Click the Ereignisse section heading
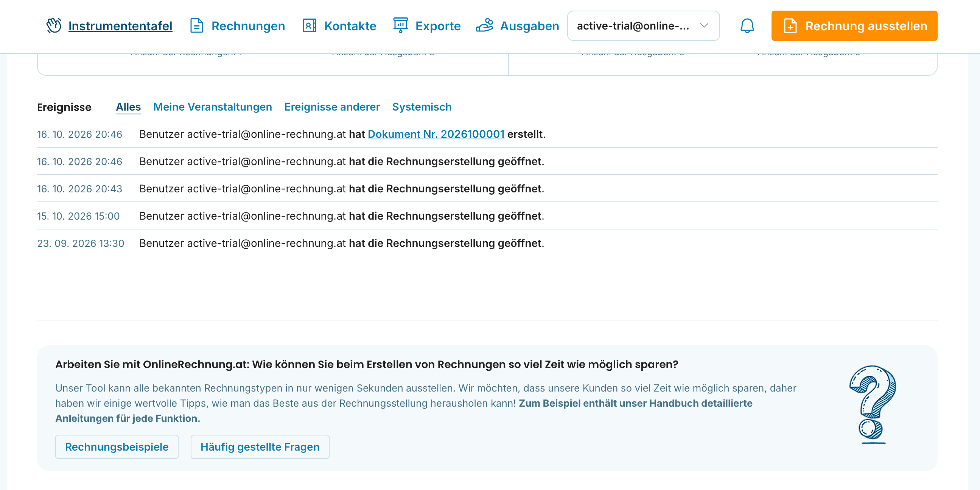The height and width of the screenshot is (490, 980). 64,108
